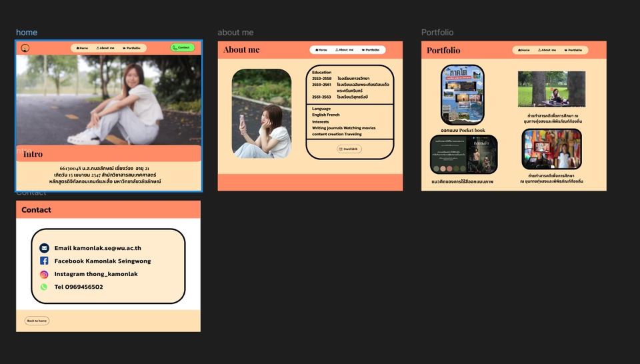Click the round logo icon in home frame

click(25, 48)
